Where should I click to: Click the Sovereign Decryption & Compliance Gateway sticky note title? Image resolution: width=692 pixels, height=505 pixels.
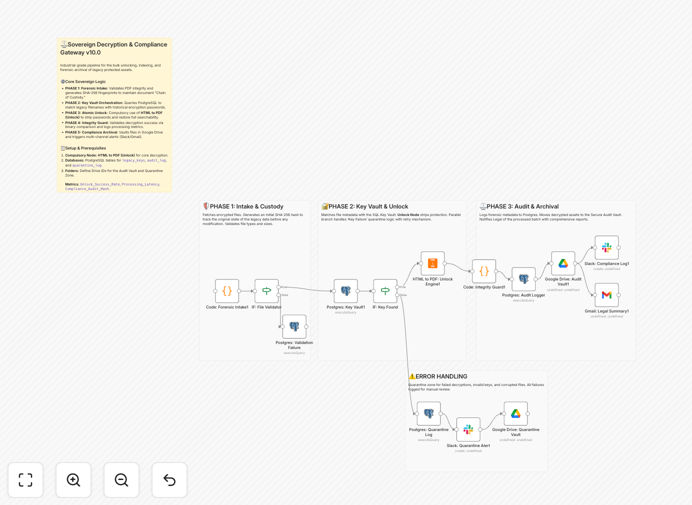113,48
